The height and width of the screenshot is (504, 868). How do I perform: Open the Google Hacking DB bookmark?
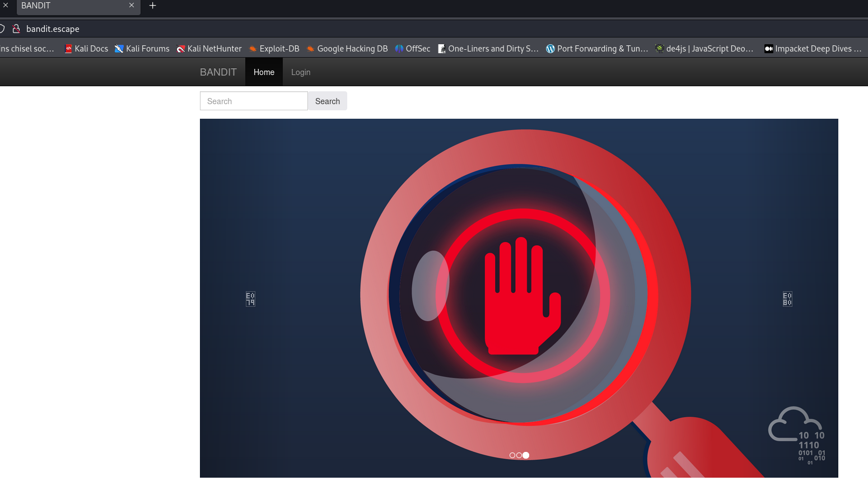coord(347,49)
